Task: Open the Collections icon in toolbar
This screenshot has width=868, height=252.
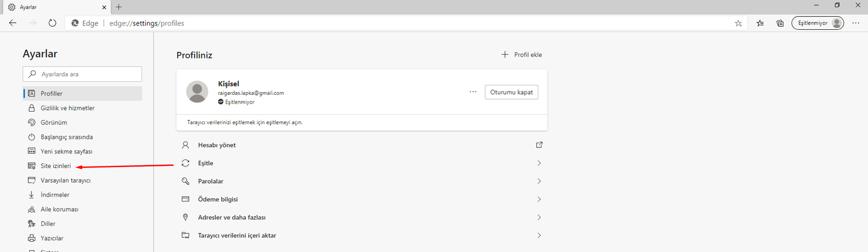Action: coord(780,23)
